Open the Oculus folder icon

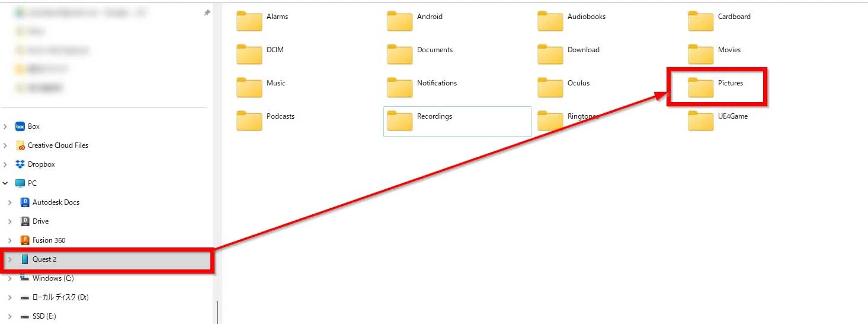pos(550,88)
